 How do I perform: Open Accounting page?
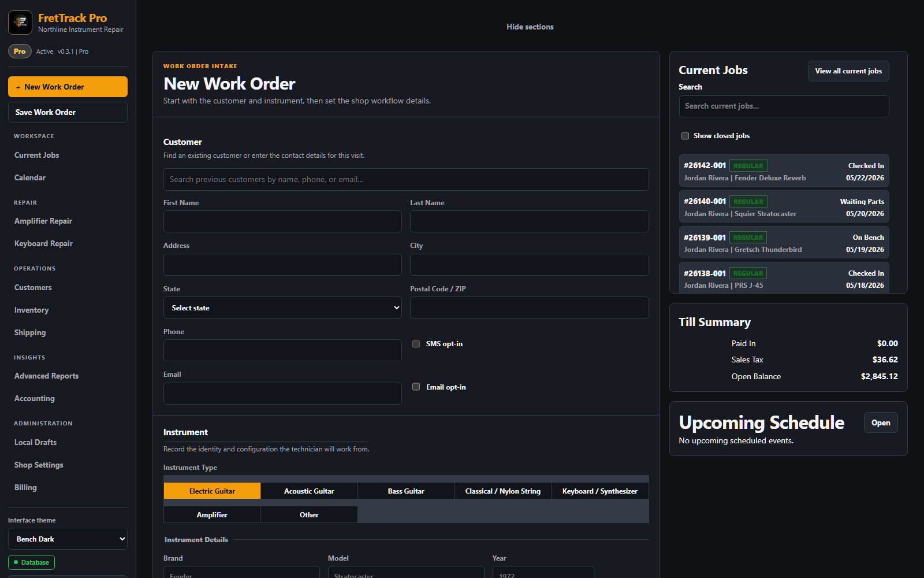(x=35, y=398)
